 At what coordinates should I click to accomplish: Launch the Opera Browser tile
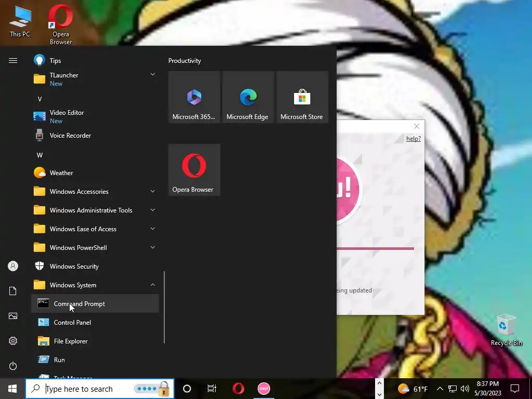click(194, 170)
